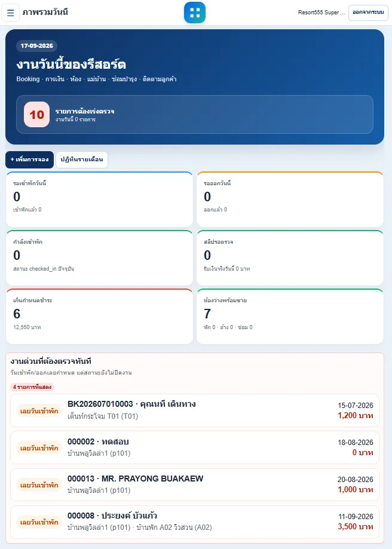Open the เกินกำหนดชำระ overdue card
The width and height of the screenshot is (392, 549).
tap(99, 317)
